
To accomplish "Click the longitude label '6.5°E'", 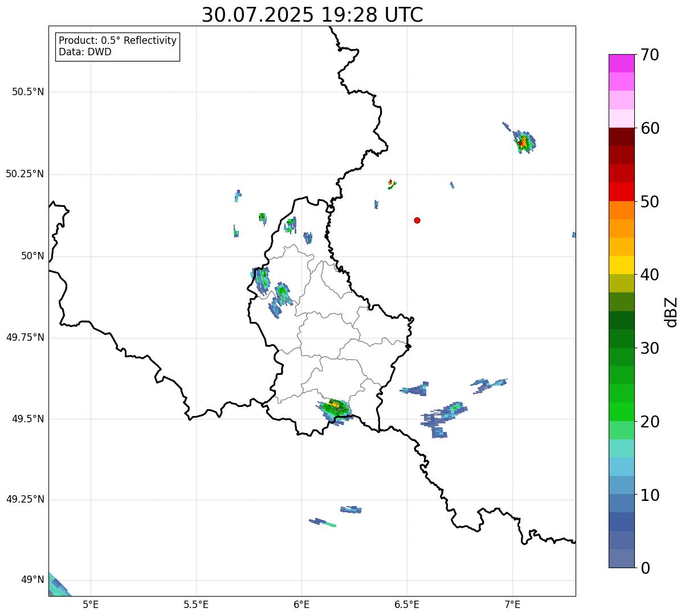I will tap(407, 605).
